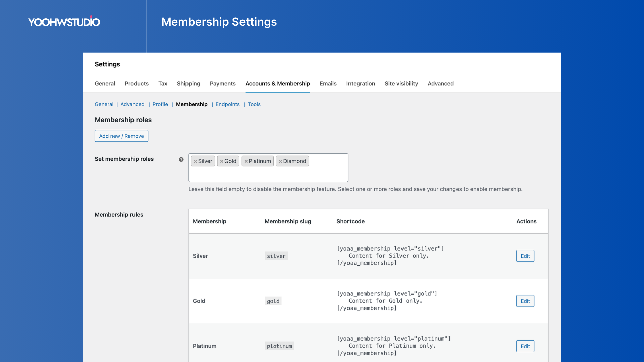Remove the Platinum role tag
644x362 pixels.
pyautogui.click(x=246, y=161)
